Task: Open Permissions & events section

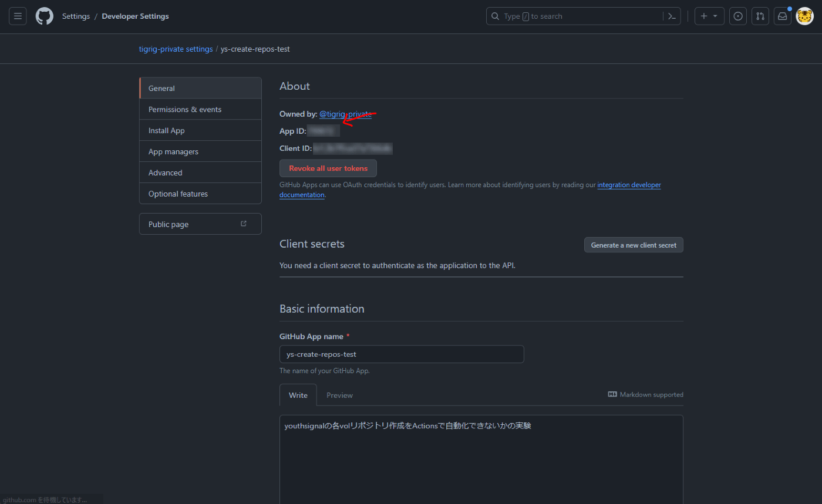Action: pos(200,109)
